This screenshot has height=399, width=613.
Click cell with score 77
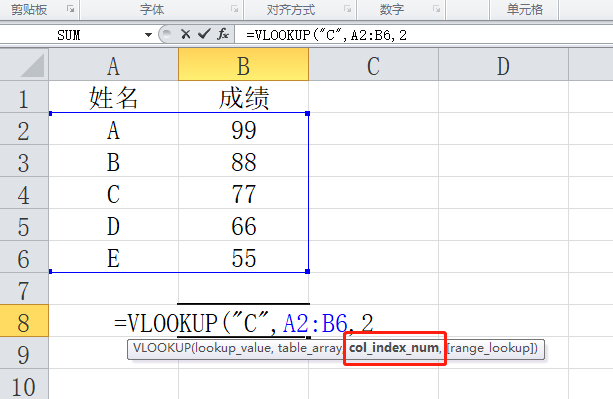click(243, 193)
